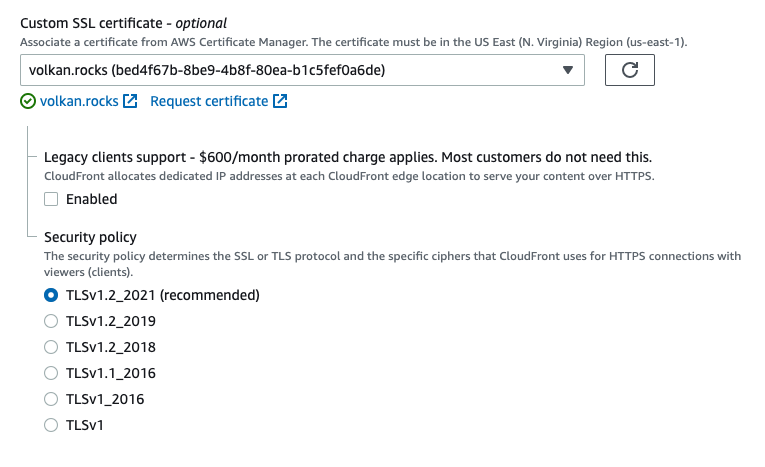Select the TLSv1.2_2021 (recommended) radio button
The height and width of the screenshot is (467, 765).
(51, 295)
